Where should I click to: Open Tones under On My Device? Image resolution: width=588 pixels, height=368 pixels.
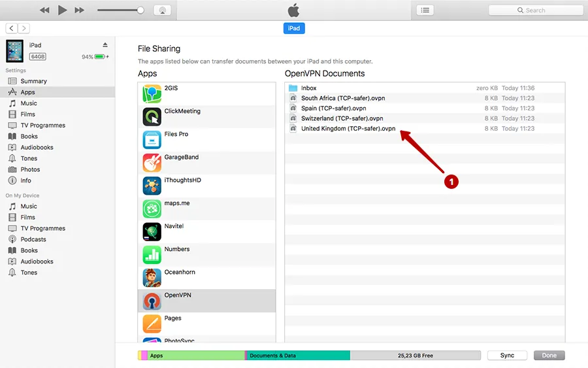[57, 273]
